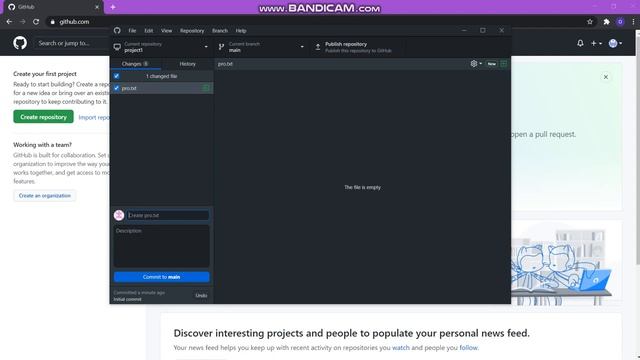Focus the commit summary field
This screenshot has width=640, height=360.
coord(168,215)
